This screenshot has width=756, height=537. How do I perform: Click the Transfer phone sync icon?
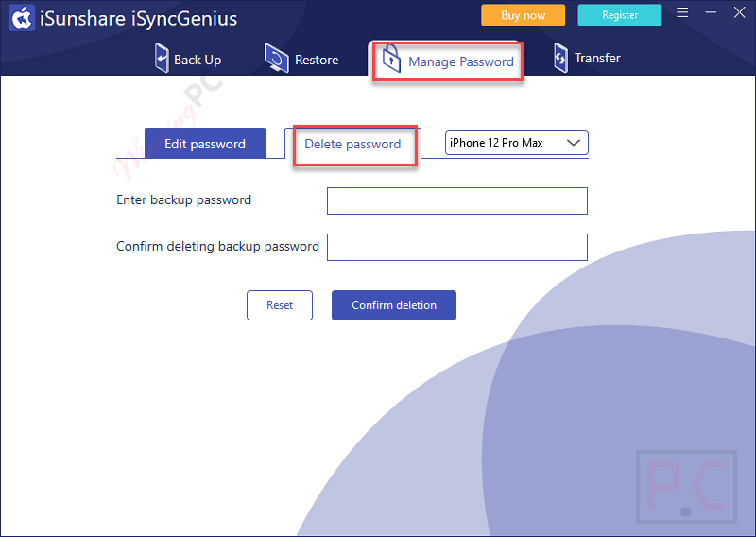tap(560, 58)
